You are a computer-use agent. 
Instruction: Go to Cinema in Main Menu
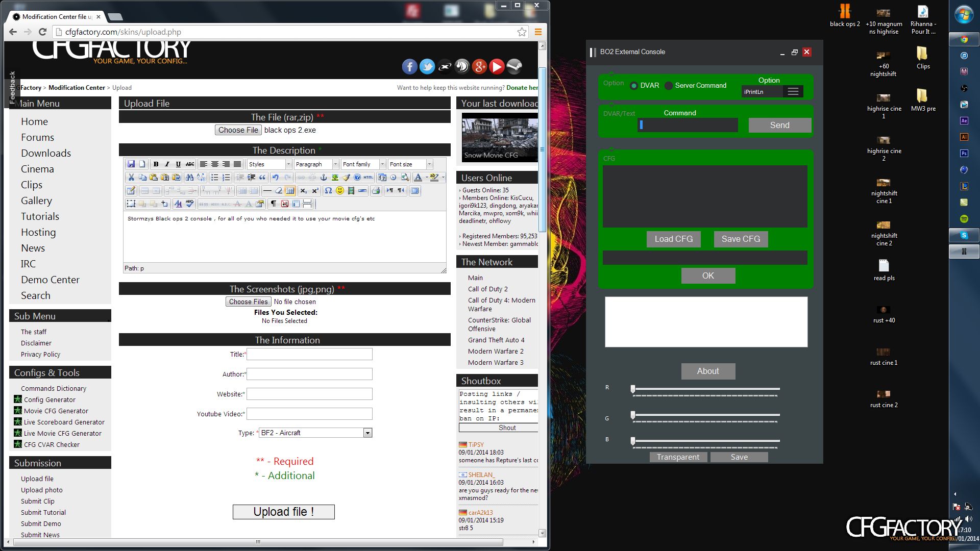click(37, 169)
